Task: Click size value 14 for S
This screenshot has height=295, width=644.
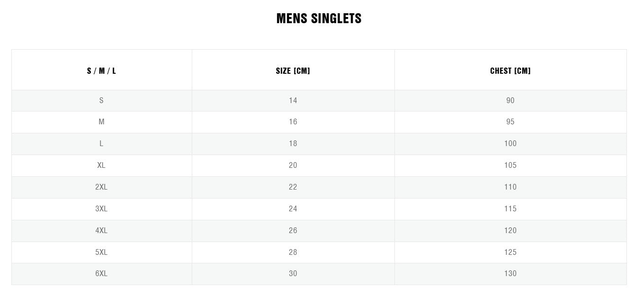Action: (x=293, y=100)
